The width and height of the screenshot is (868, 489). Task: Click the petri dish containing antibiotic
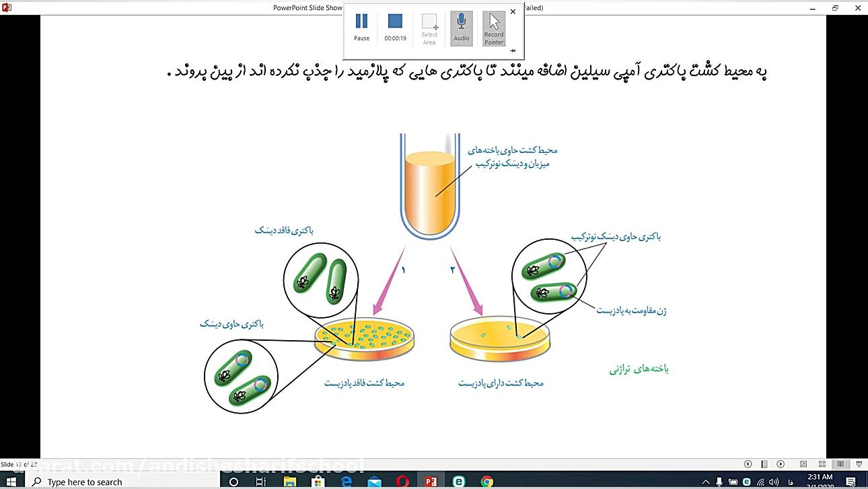point(500,339)
